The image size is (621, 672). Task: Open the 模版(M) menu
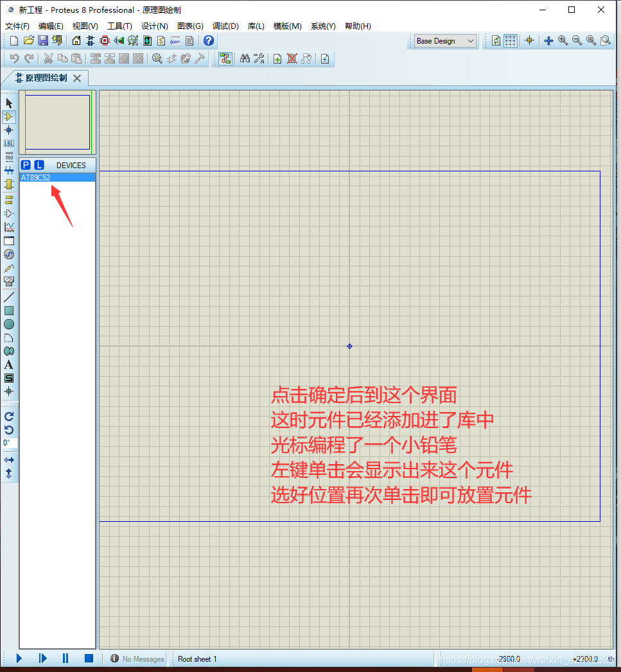[x=288, y=26]
